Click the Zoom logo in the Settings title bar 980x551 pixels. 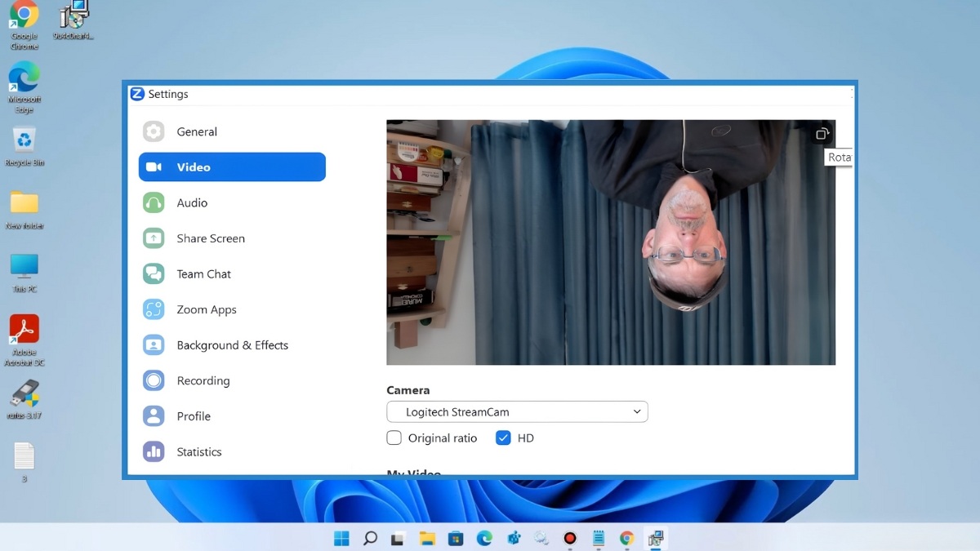pos(136,94)
